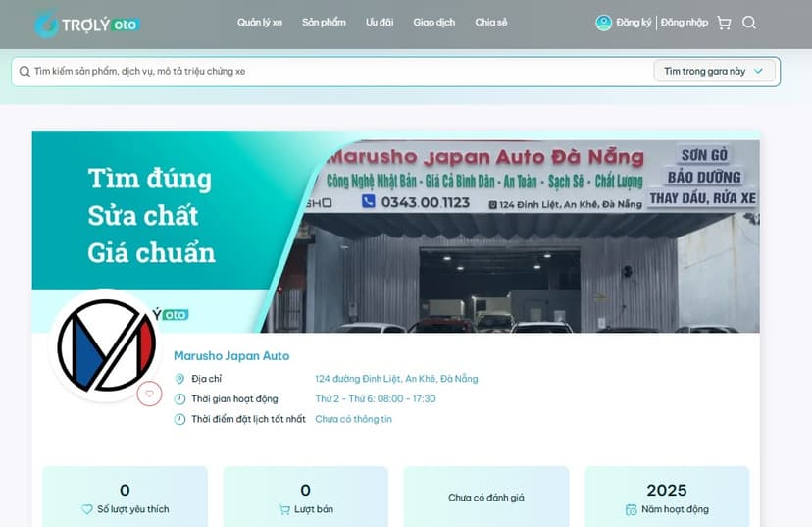Click the cart icon next to Lượt bán

click(284, 510)
